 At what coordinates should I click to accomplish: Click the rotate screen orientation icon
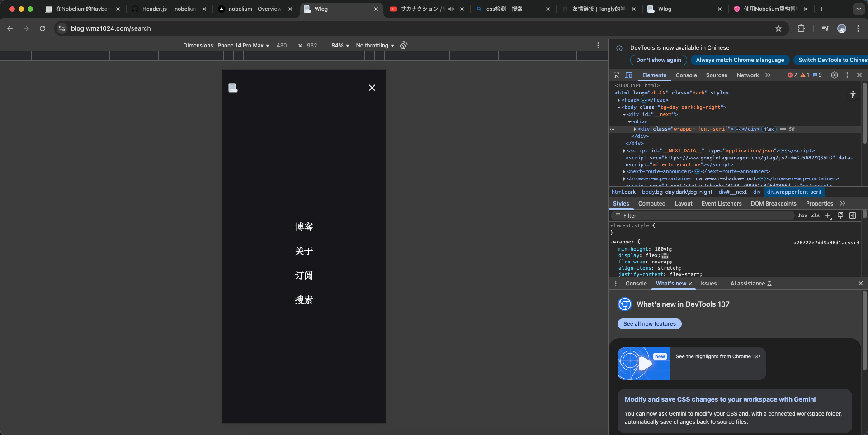click(404, 45)
